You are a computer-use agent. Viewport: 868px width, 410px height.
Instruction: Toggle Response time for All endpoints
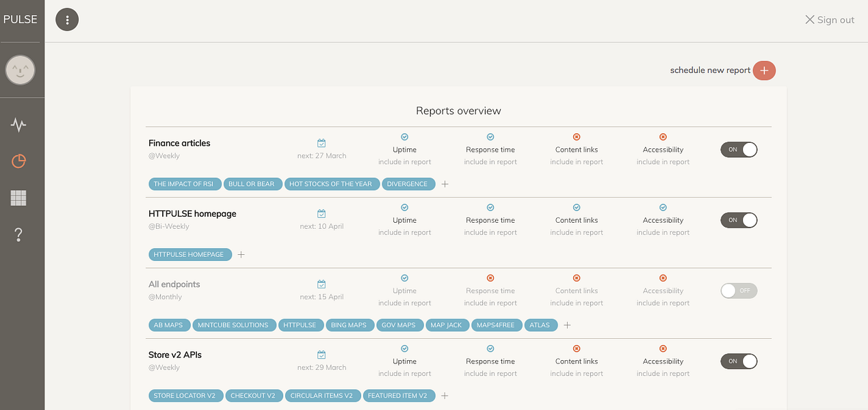490,278
